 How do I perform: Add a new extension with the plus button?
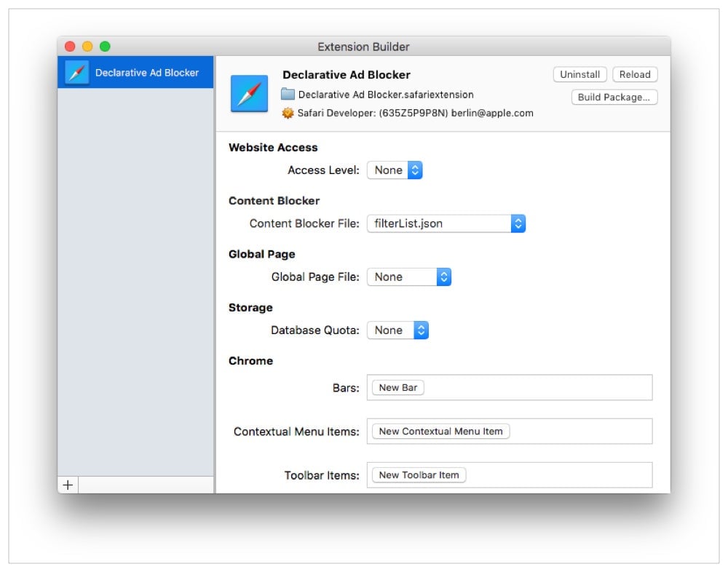[x=68, y=485]
